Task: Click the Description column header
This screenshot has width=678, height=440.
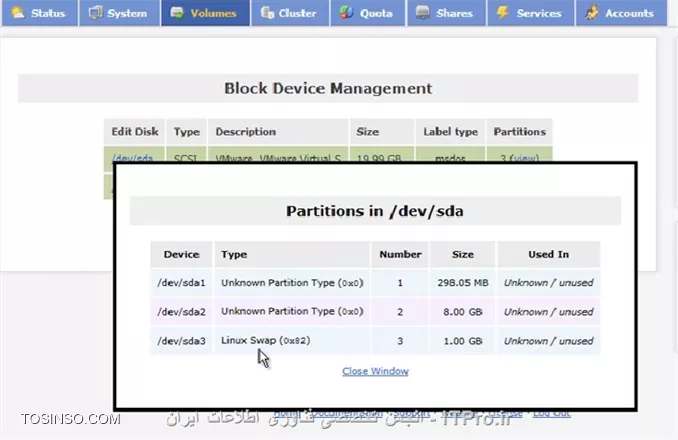Action: point(278,131)
